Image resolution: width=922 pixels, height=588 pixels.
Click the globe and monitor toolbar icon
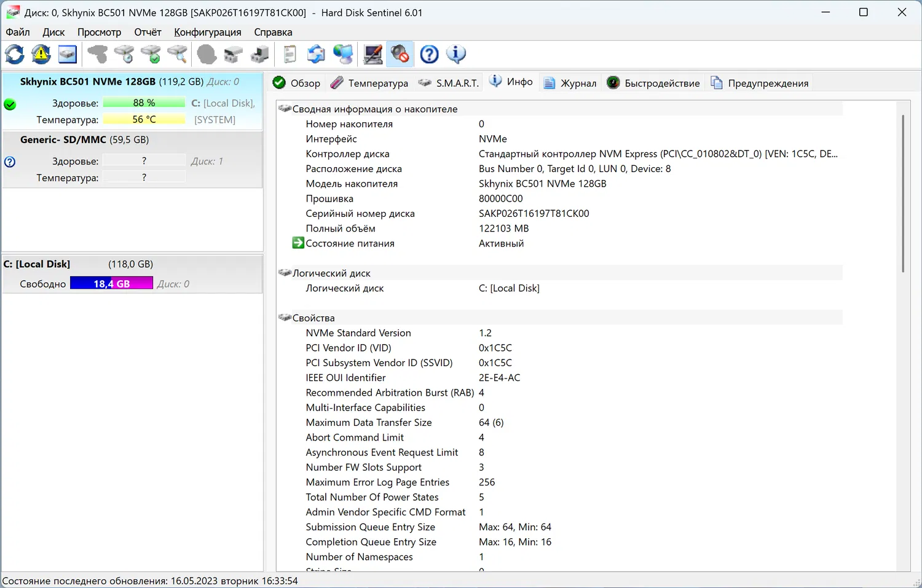(x=343, y=55)
